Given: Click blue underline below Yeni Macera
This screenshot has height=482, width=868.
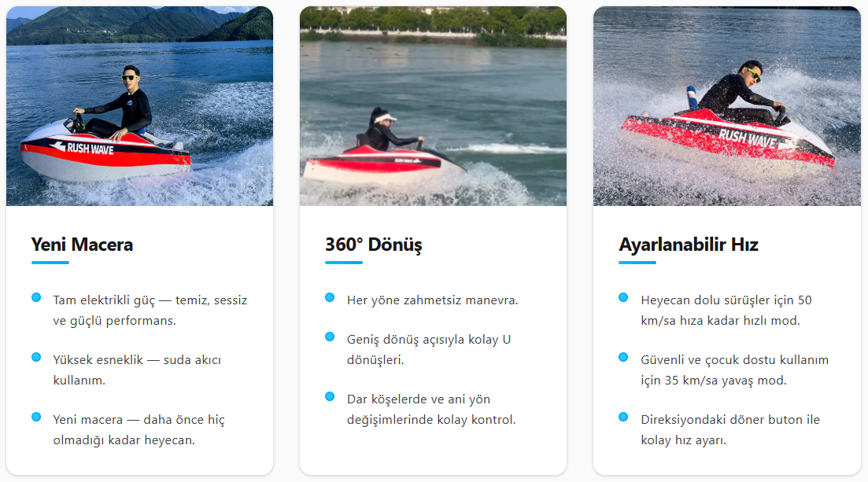Looking at the screenshot, I should point(50,263).
